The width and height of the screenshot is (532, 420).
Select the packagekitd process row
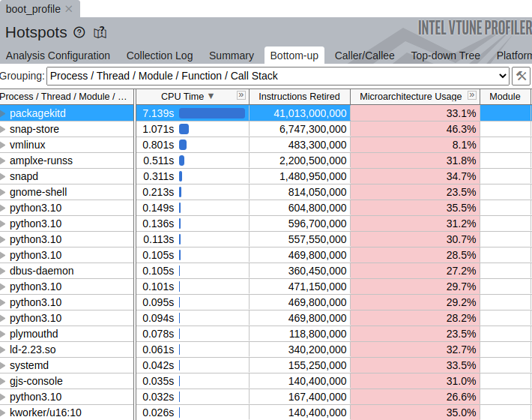click(x=265, y=113)
